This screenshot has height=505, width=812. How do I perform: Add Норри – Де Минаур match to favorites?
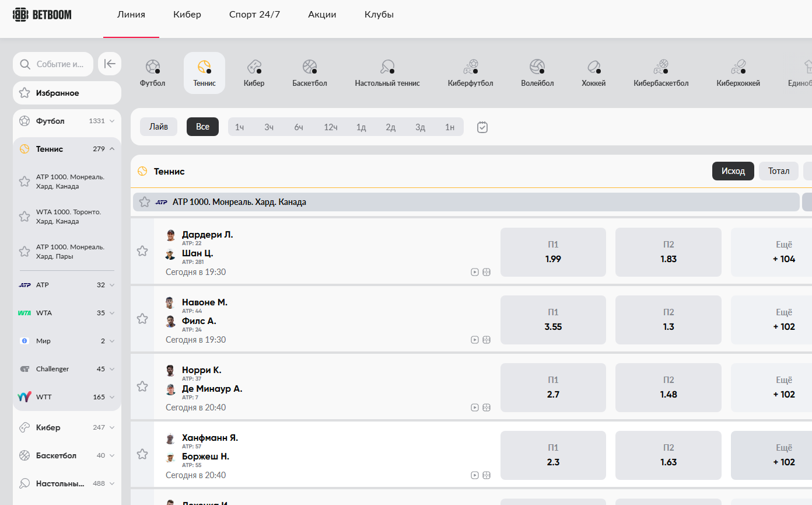pos(142,386)
